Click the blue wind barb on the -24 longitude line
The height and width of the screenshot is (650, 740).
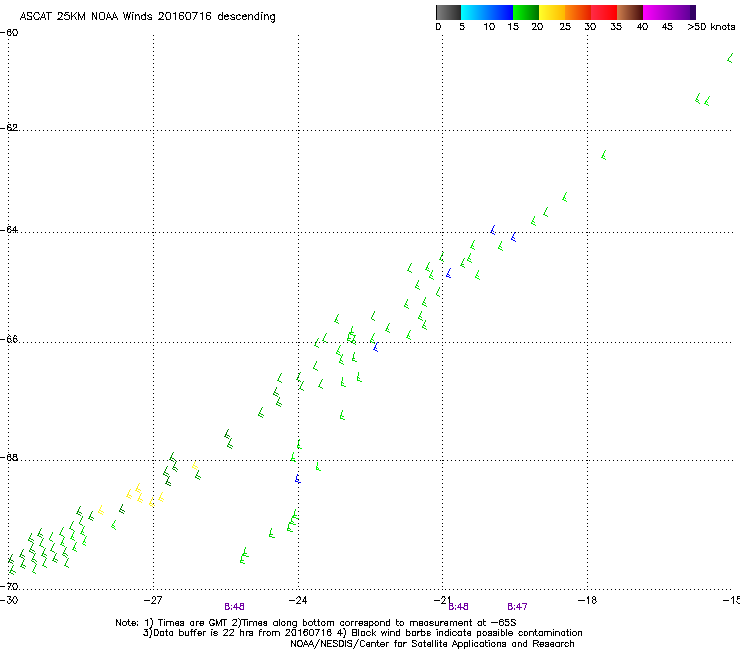pos(297,479)
